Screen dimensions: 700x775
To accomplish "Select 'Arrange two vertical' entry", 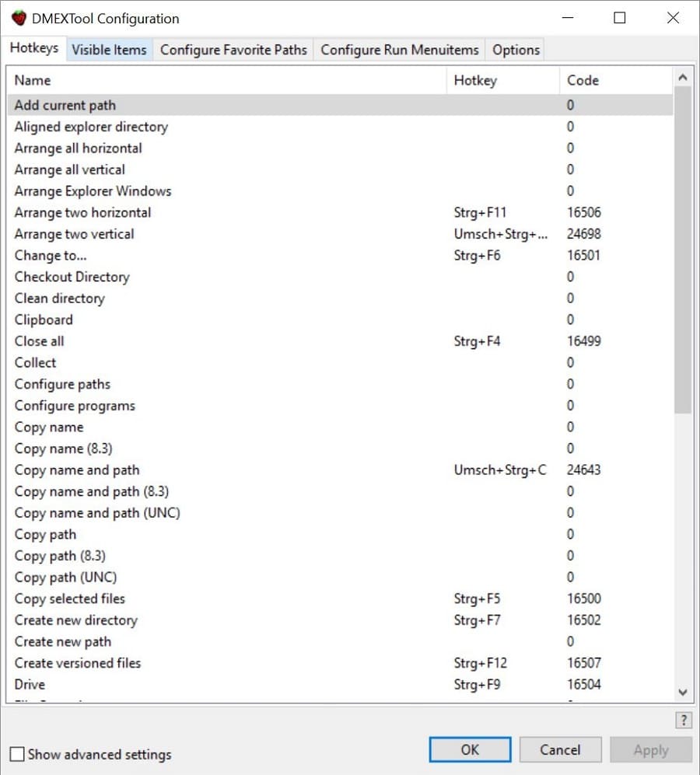I will point(341,234).
